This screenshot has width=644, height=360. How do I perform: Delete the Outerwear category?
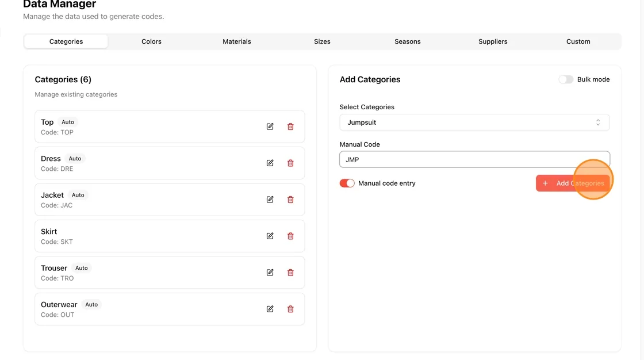pyautogui.click(x=290, y=309)
